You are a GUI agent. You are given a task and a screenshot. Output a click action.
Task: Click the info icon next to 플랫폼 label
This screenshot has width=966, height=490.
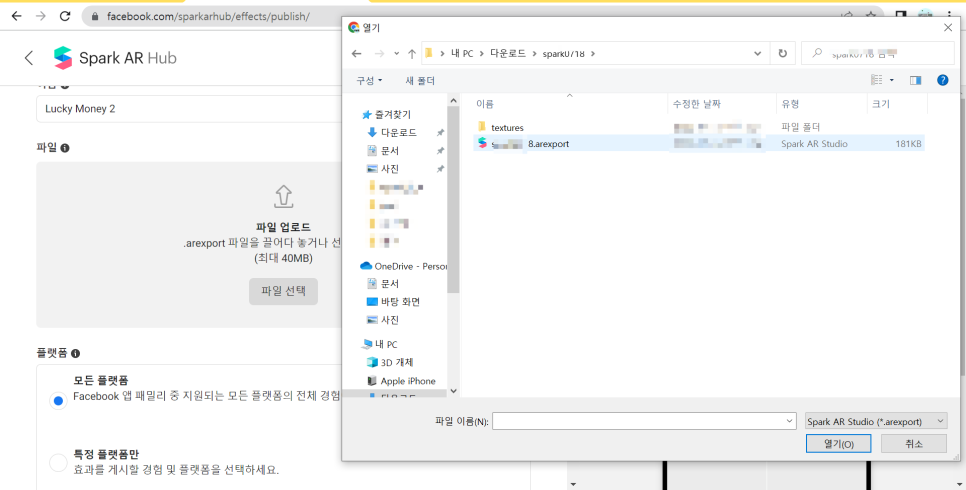(75, 354)
